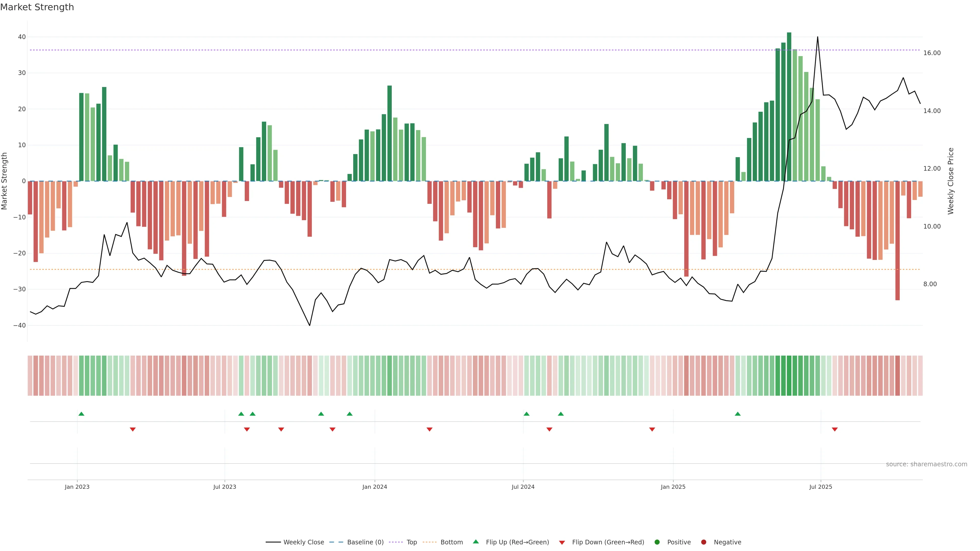The height and width of the screenshot is (551, 980).
Task: Click the last green flip-up triangle in 2025
Action: (x=738, y=414)
